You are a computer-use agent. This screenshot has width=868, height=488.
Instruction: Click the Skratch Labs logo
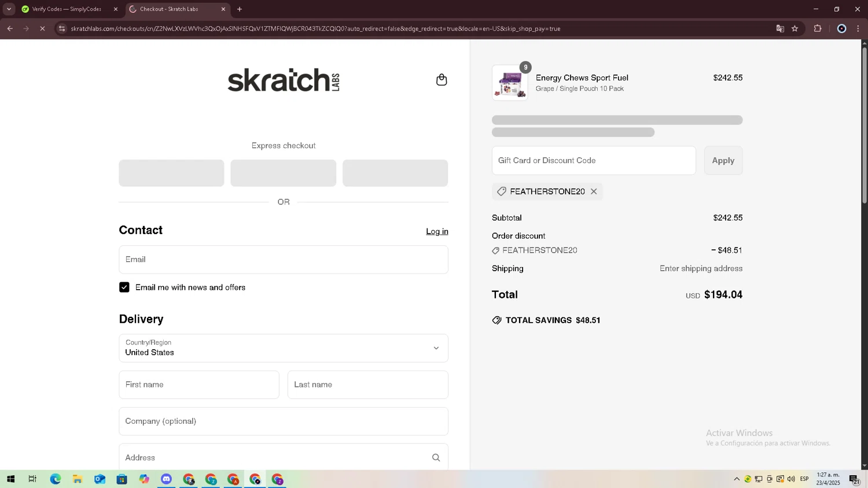(284, 80)
